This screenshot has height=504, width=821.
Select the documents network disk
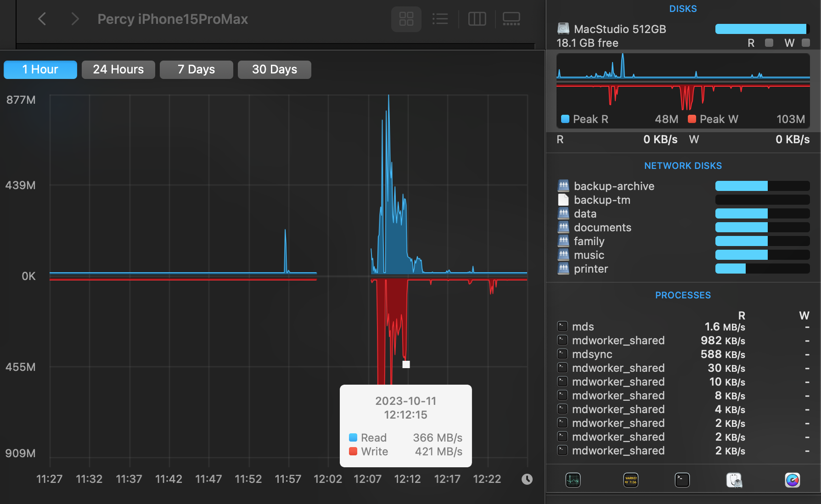coord(683,227)
